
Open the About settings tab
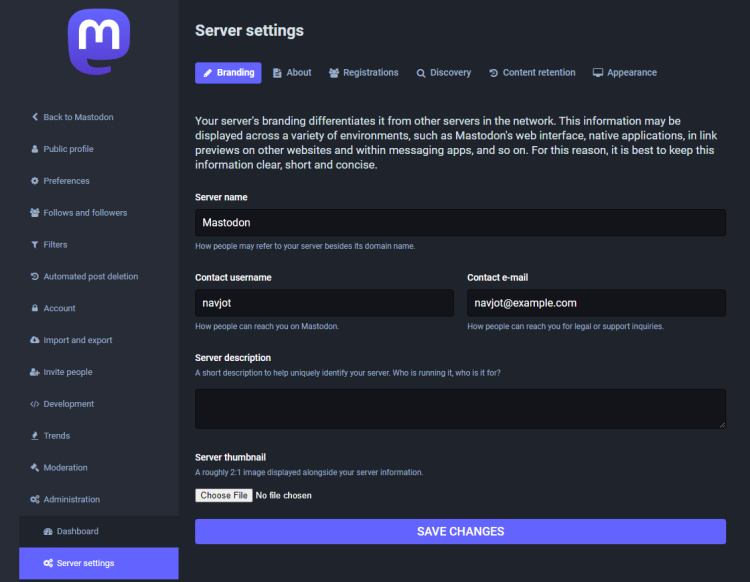coord(292,73)
